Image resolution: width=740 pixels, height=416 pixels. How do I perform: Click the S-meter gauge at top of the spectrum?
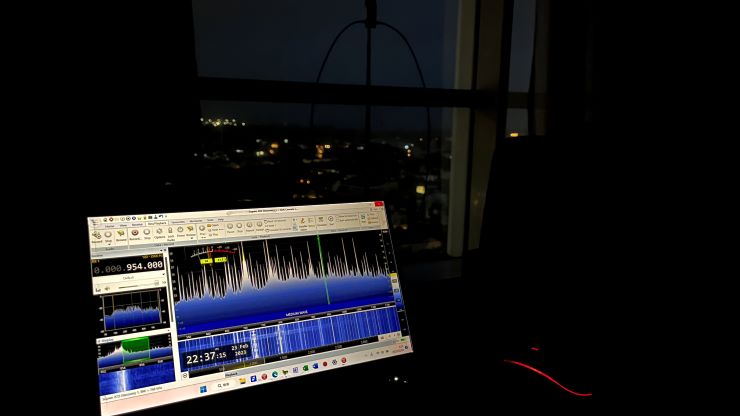213,256
